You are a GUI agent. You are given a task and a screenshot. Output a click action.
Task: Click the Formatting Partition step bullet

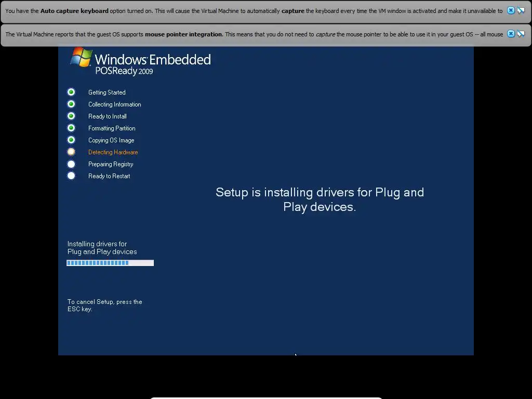(x=71, y=128)
